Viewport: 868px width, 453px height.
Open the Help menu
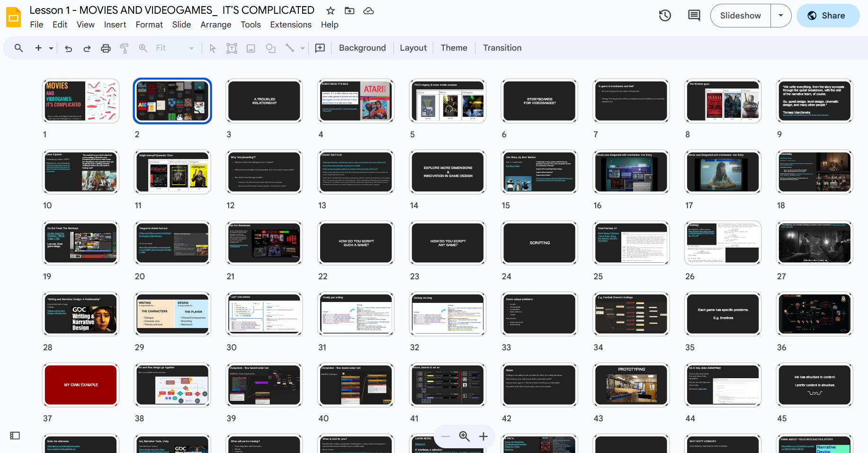coord(330,25)
